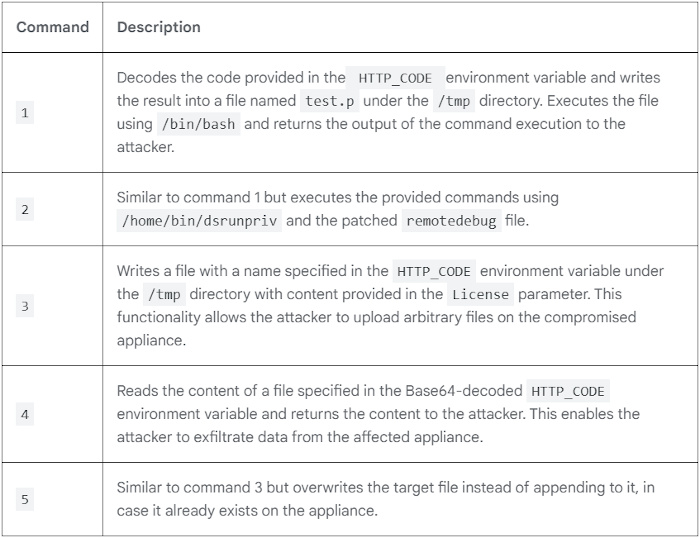Image resolution: width=700 pixels, height=538 pixels.
Task: Click the HTTP_CODE snippet in row 4
Action: [568, 392]
